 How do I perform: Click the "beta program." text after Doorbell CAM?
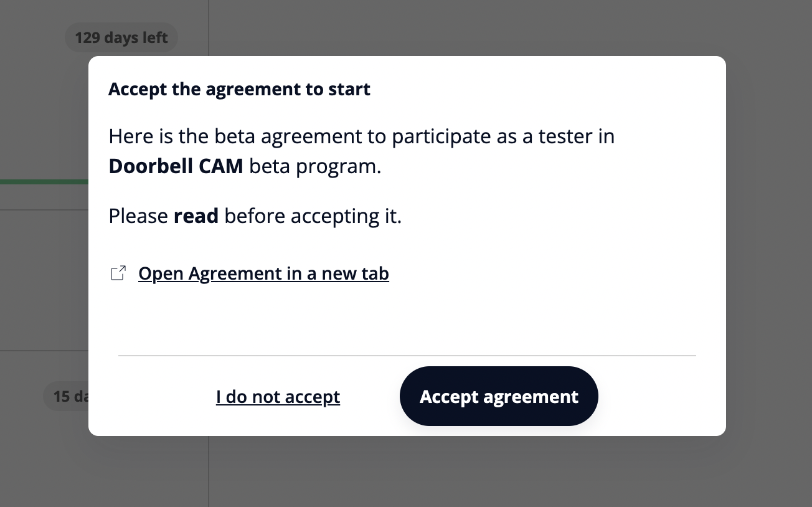(315, 166)
